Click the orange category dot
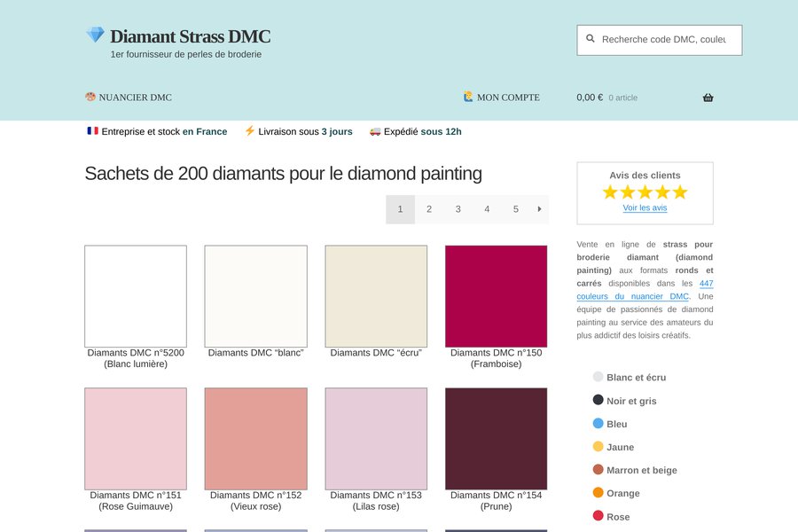Viewport: 798px width, 532px height. tap(598, 492)
